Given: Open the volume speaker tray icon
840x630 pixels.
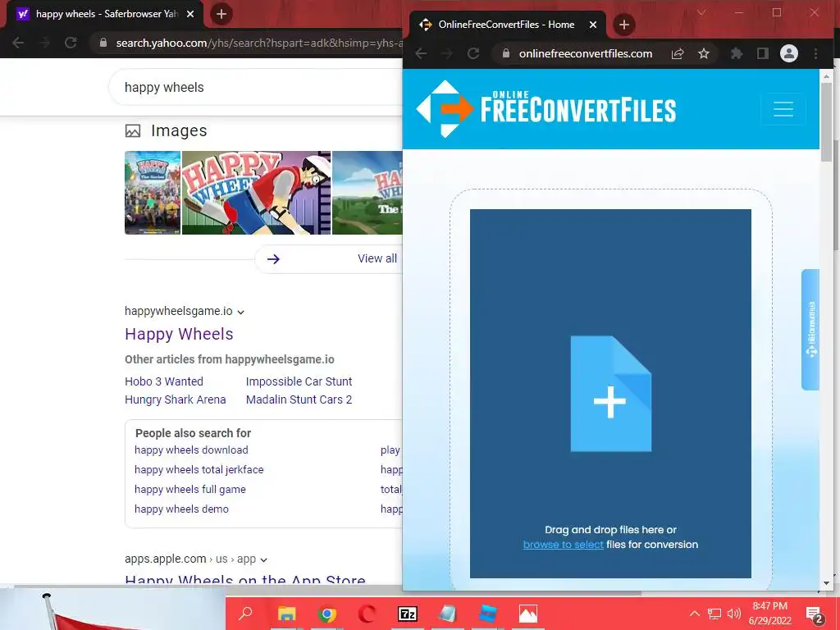Looking at the screenshot, I should [x=734, y=614].
